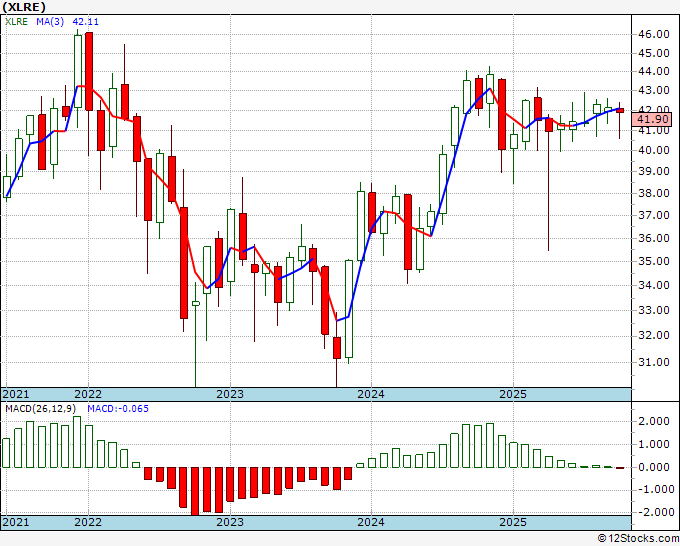Click the 2021 label on price chart timeline
Screen dimensions: 680x546
point(16,394)
